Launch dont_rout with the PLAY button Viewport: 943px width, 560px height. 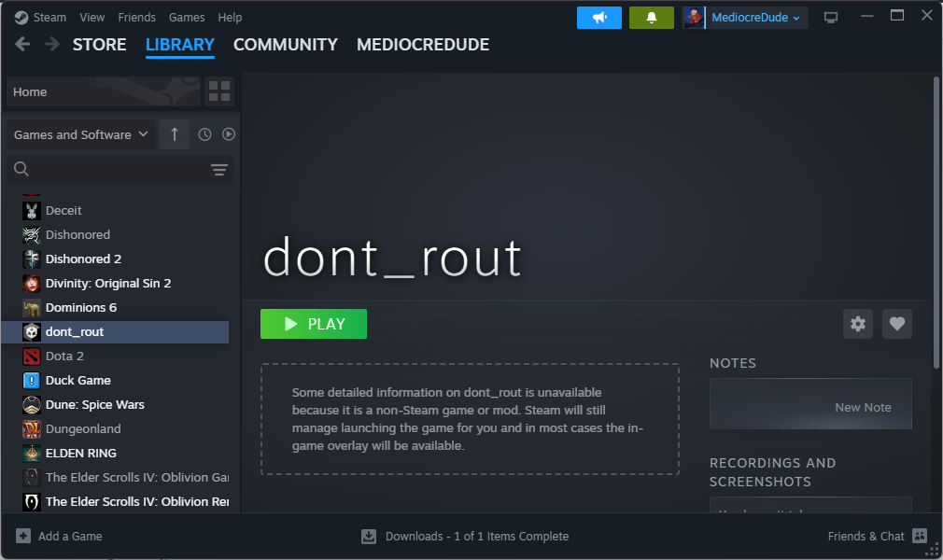coord(314,324)
